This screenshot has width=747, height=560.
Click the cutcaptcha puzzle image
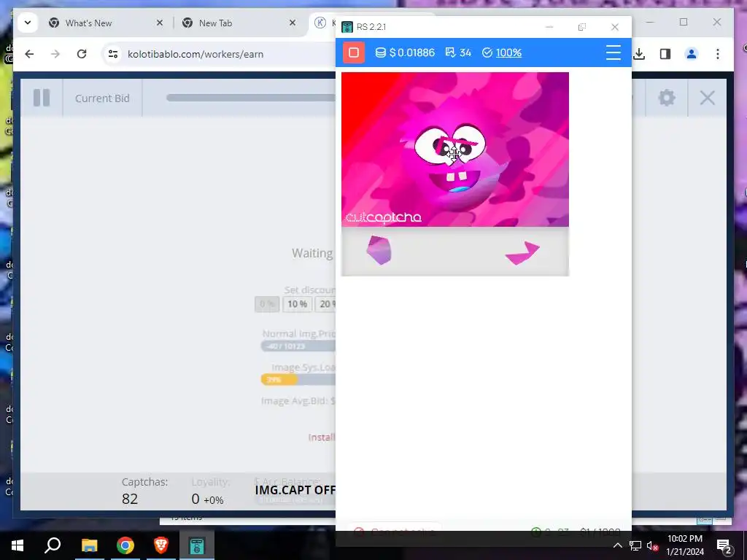point(455,149)
